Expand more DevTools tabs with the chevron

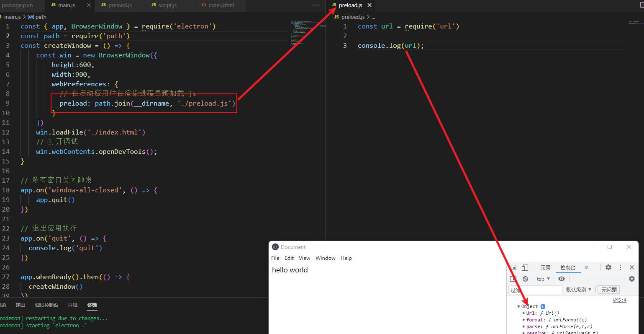586,267
